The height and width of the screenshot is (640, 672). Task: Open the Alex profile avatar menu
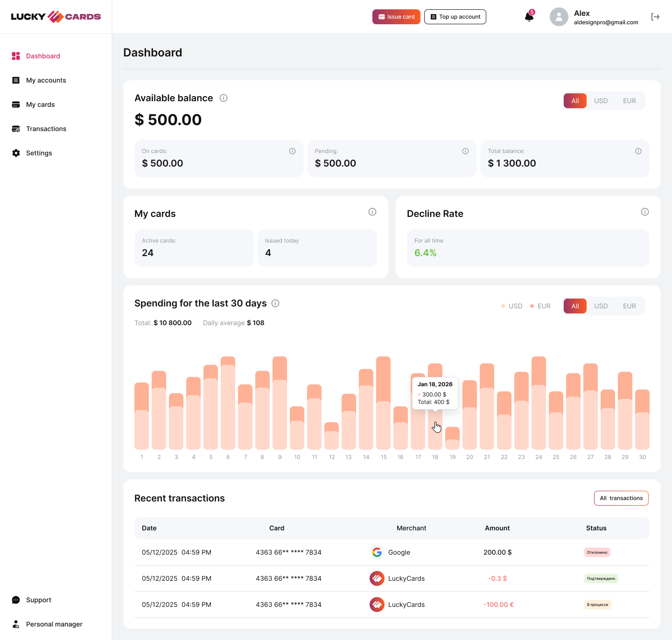click(559, 16)
